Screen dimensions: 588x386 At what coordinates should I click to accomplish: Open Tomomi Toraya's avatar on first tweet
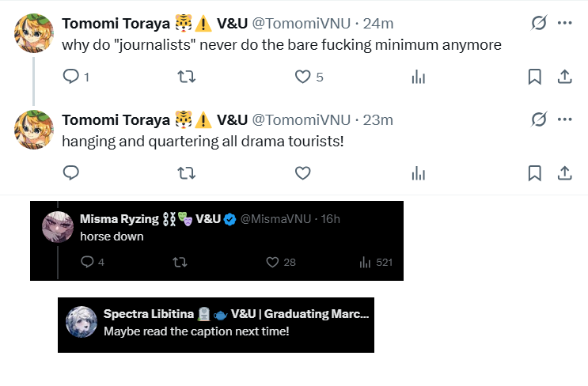point(33,33)
